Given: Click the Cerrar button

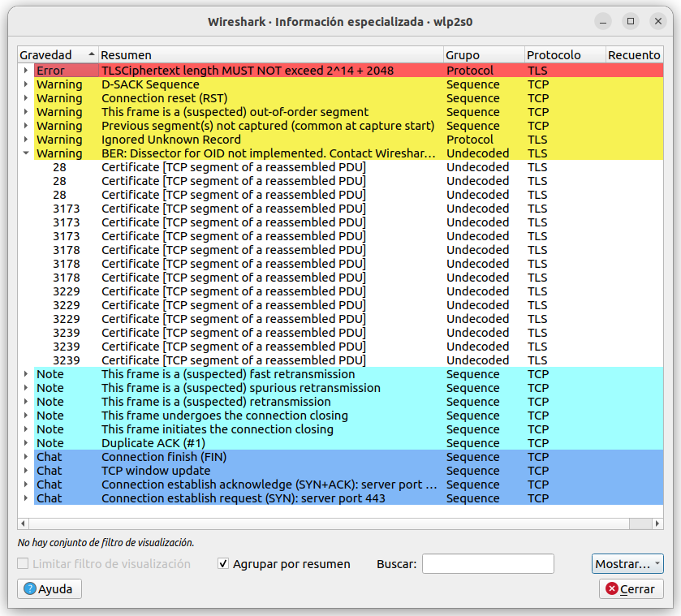Looking at the screenshot, I should pyautogui.click(x=631, y=589).
